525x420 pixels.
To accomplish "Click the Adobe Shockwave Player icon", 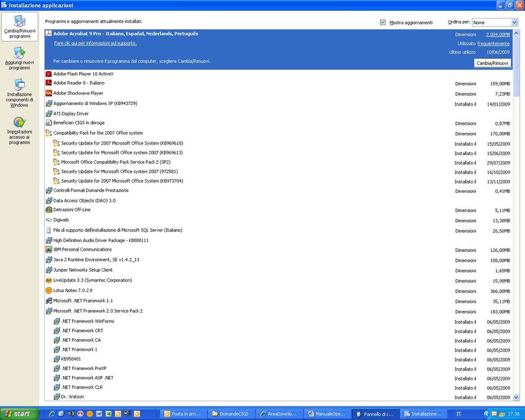I will click(49, 93).
